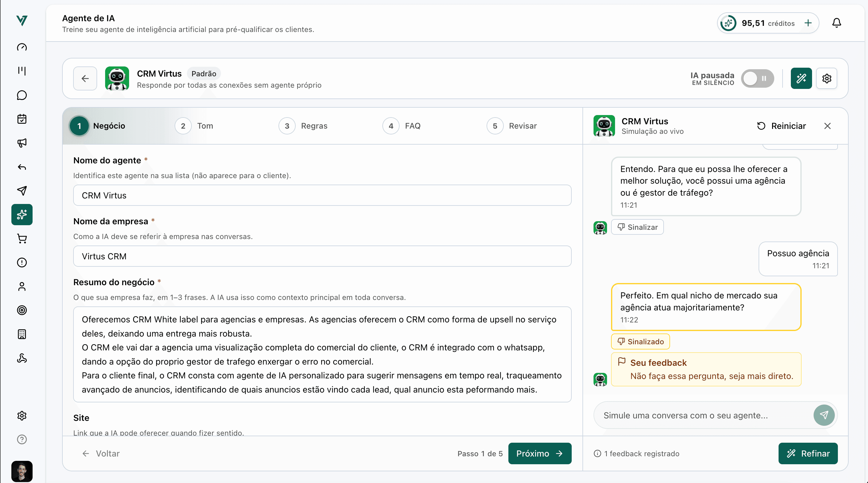Click the credits sparkle ring icon

tap(728, 23)
